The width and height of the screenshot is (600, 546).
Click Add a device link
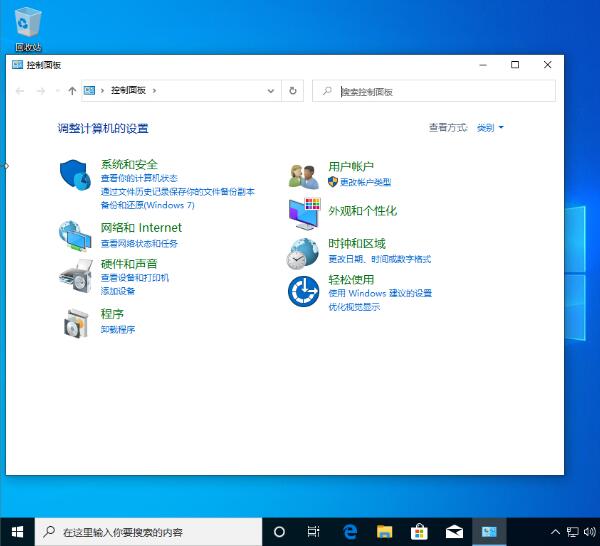point(118,291)
